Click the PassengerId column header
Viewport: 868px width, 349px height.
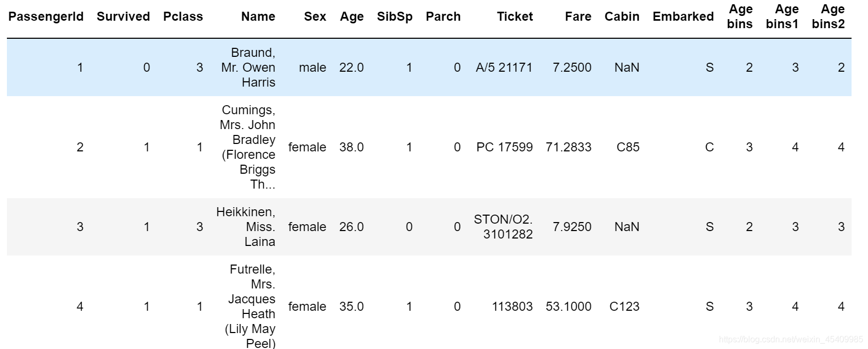[x=46, y=16]
